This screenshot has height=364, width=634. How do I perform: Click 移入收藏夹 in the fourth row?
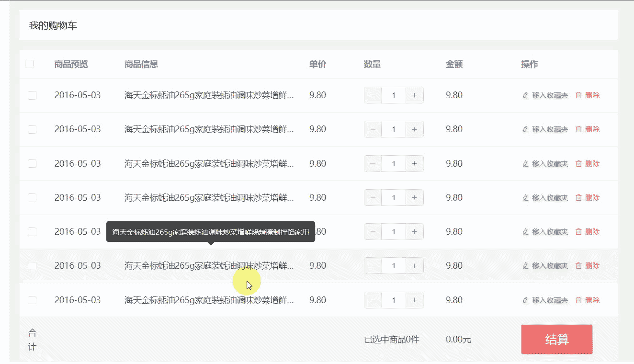coord(545,197)
